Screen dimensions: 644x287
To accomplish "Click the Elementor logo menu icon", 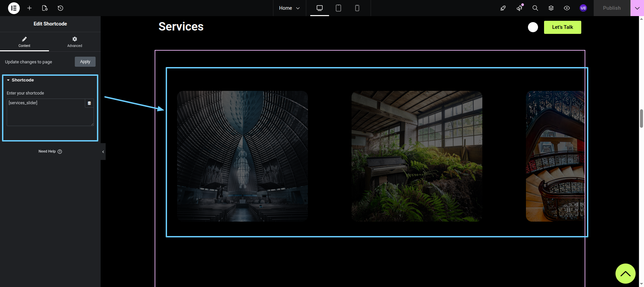I will (x=14, y=8).
